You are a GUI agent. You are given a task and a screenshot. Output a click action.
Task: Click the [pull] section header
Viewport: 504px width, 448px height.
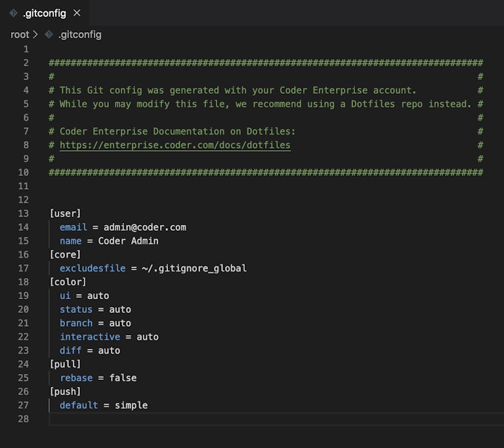[65, 364]
